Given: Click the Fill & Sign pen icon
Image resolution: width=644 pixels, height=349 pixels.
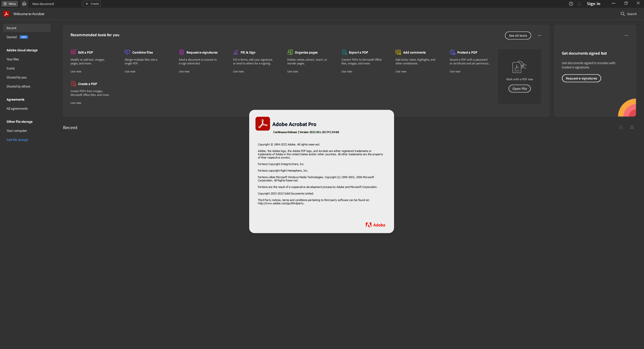Looking at the screenshot, I should point(236,52).
